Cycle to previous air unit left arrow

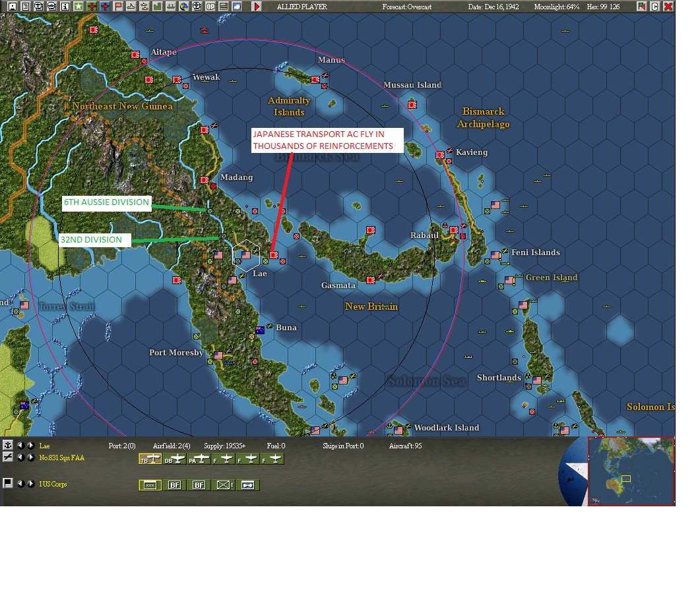click(x=20, y=458)
